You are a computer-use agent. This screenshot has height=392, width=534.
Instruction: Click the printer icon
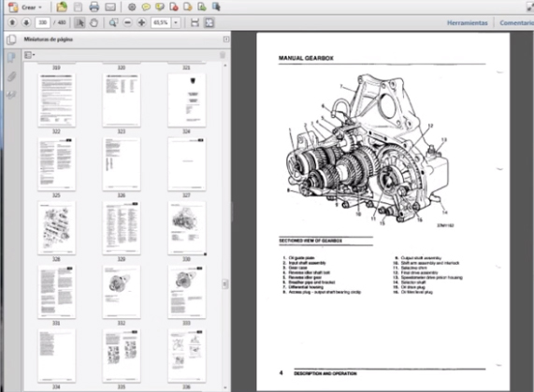click(x=94, y=7)
